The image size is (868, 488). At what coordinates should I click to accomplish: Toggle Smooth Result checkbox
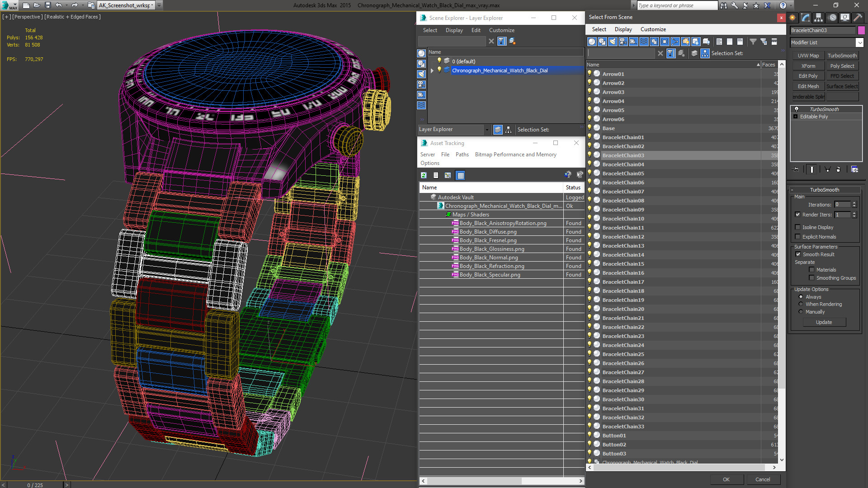coord(798,254)
